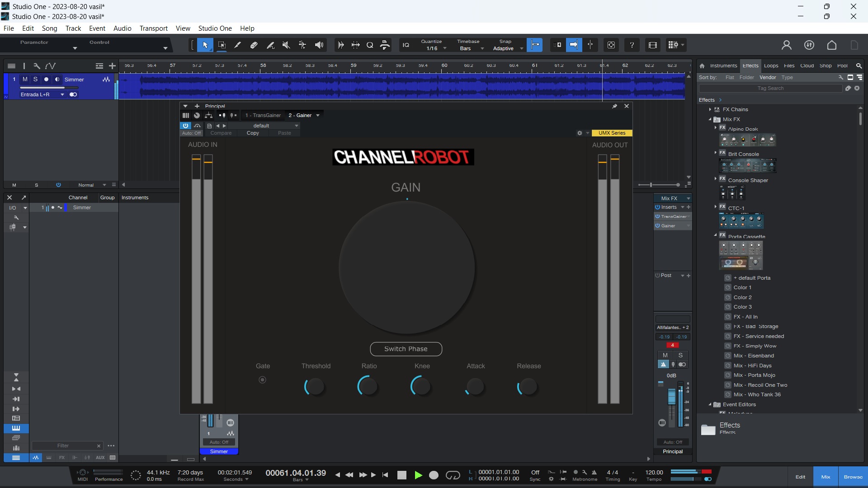Bypass the Gainer plugin power button
The width and height of the screenshot is (868, 488).
[185, 126]
